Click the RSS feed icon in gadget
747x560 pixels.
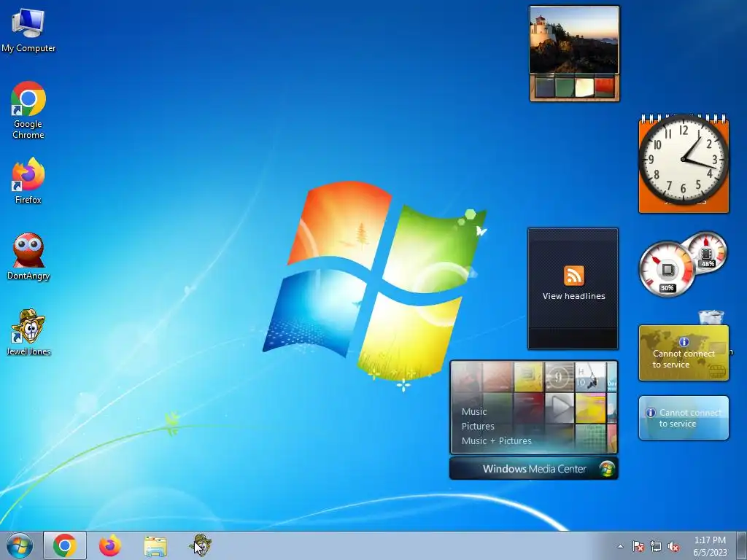pyautogui.click(x=573, y=276)
